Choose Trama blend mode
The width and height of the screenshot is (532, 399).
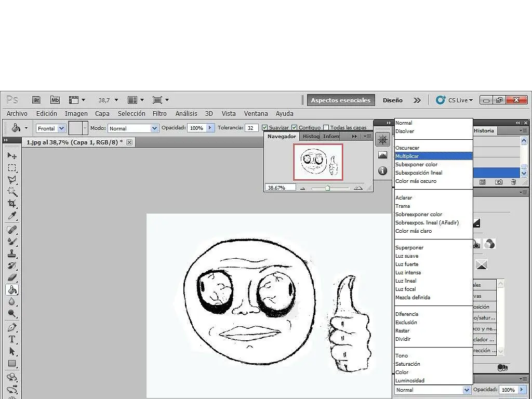(x=434, y=206)
